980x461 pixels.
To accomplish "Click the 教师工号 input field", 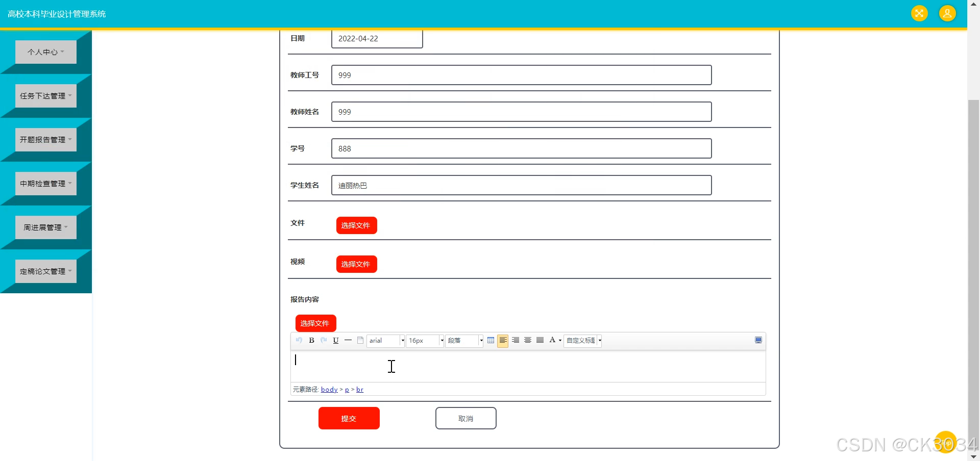I will [522, 75].
